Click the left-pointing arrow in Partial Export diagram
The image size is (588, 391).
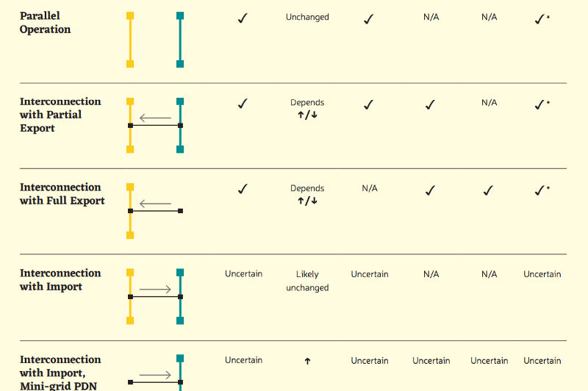click(x=155, y=118)
